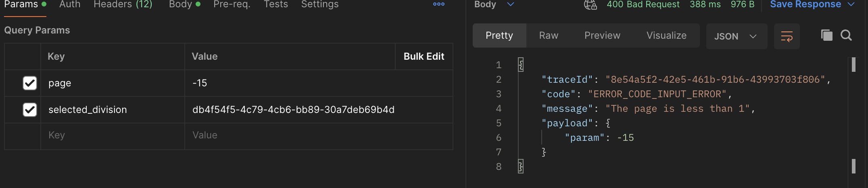Toggle line wrap icon in response toolbar
868x188 pixels.
[x=787, y=36]
